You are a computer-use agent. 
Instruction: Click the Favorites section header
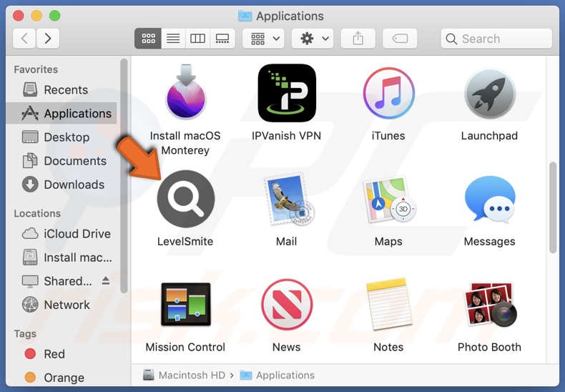(x=36, y=69)
